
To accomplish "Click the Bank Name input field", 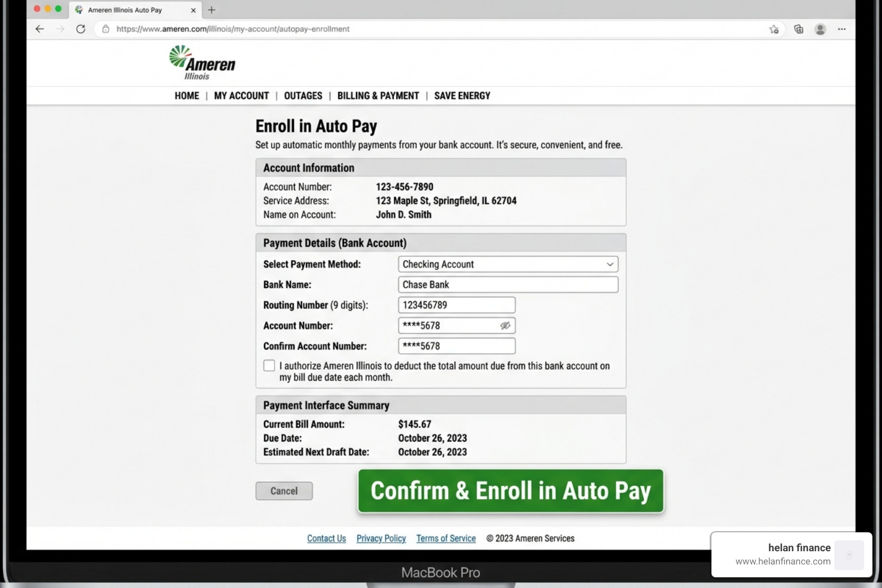I will click(508, 284).
